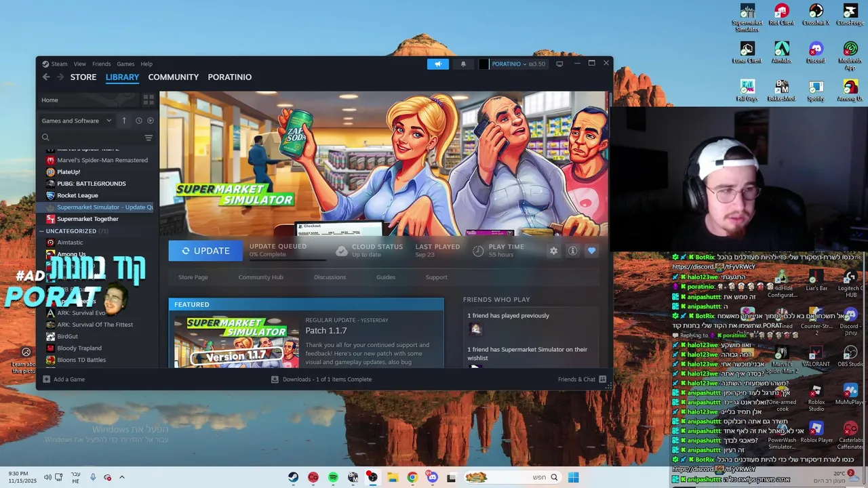The height and width of the screenshot is (488, 868).
Task: Switch to the STORE tab
Action: point(83,77)
